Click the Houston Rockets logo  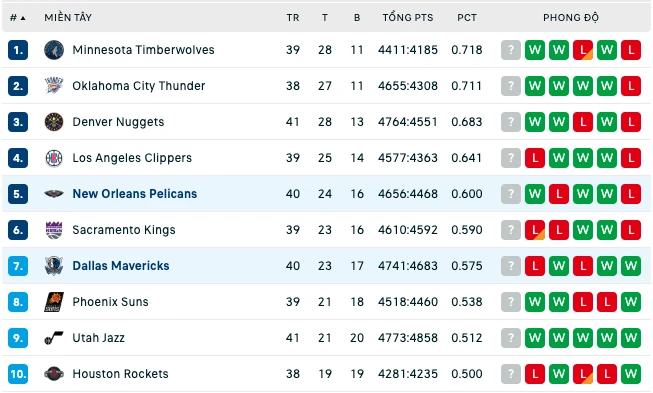point(54,374)
